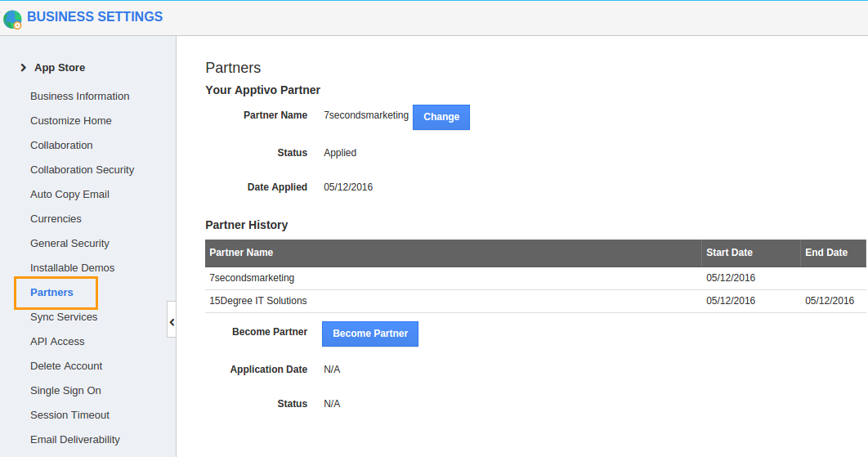Select the 15Degree IT Solutions row

[535, 301]
